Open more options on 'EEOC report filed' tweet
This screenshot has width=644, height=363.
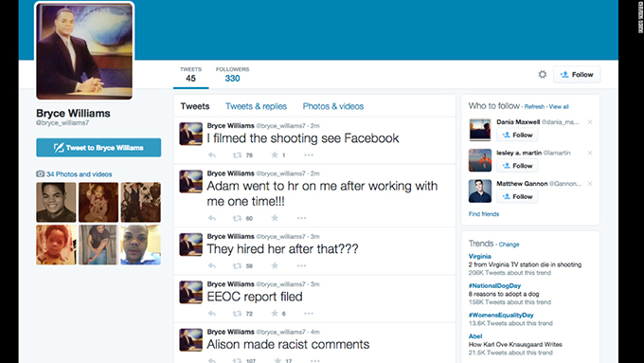(x=309, y=314)
